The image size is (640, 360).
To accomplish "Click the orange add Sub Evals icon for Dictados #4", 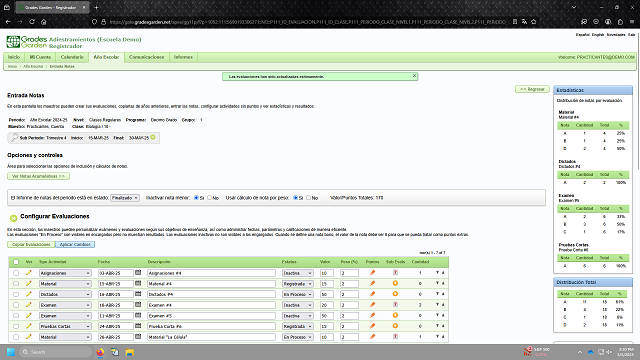I will (395, 294).
